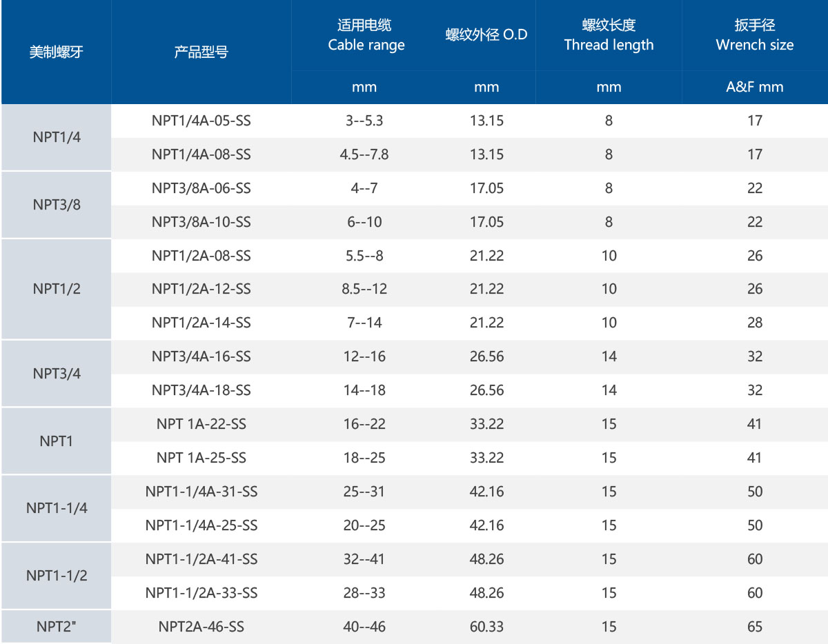Viewport: 828px width, 644px height.
Task: Click the A&F mm unit label
Action: click(755, 87)
